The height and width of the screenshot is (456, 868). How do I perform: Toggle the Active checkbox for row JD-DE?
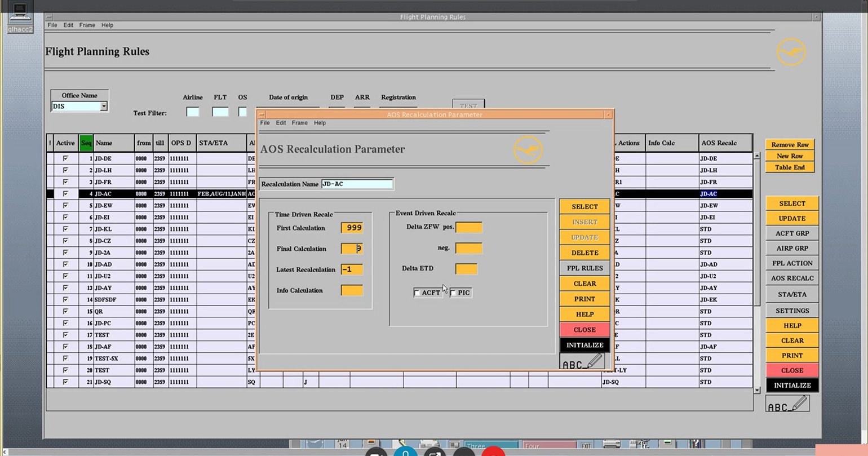(x=65, y=158)
